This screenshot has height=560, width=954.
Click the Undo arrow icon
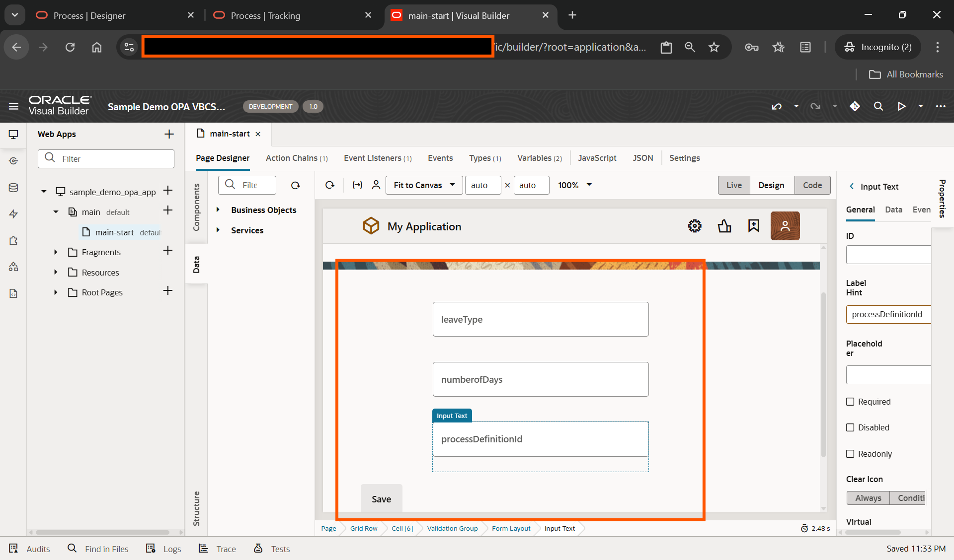tap(777, 106)
